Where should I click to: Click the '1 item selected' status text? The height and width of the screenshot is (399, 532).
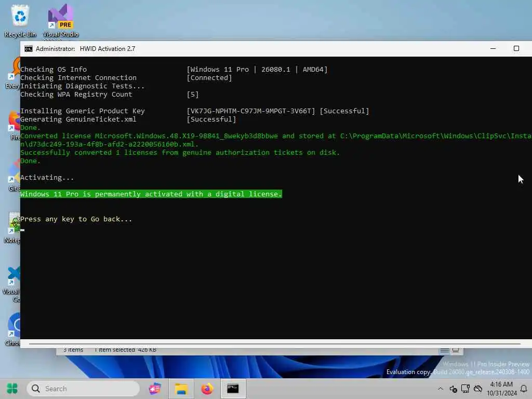click(x=115, y=350)
